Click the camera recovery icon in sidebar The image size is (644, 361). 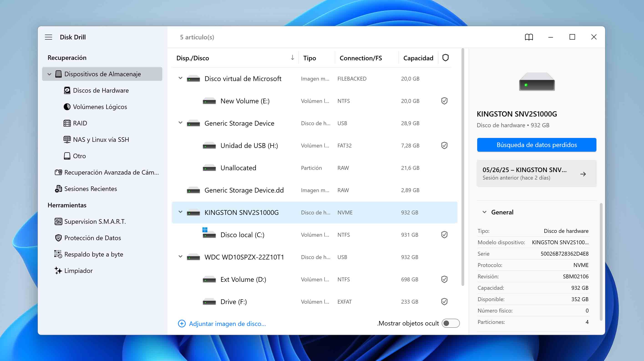(58, 172)
